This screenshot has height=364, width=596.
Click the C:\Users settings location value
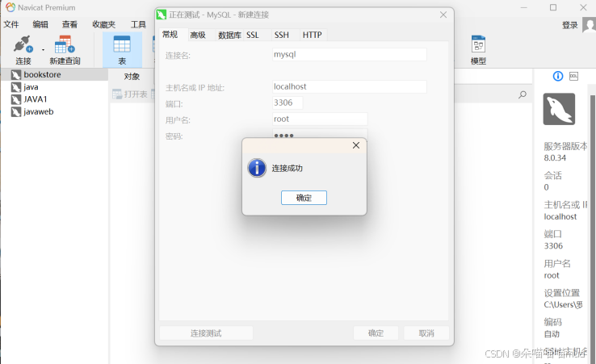point(564,305)
